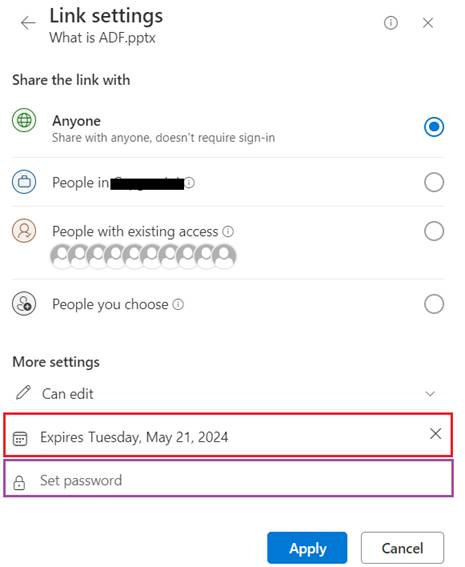The image size is (465, 567).
Task: Show info for the organization sharing option
Action: pyautogui.click(x=189, y=183)
